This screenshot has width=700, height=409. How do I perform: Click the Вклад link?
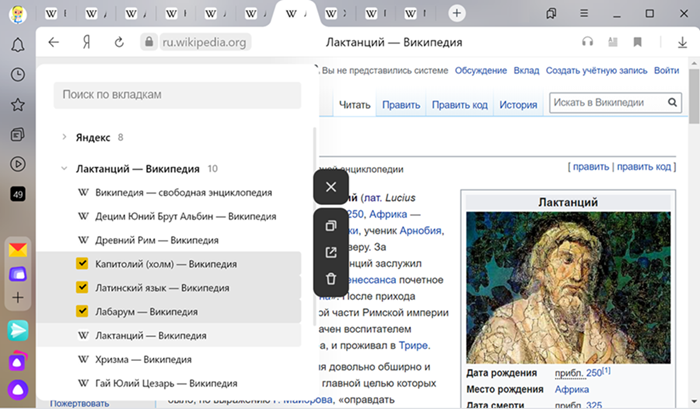click(x=526, y=71)
